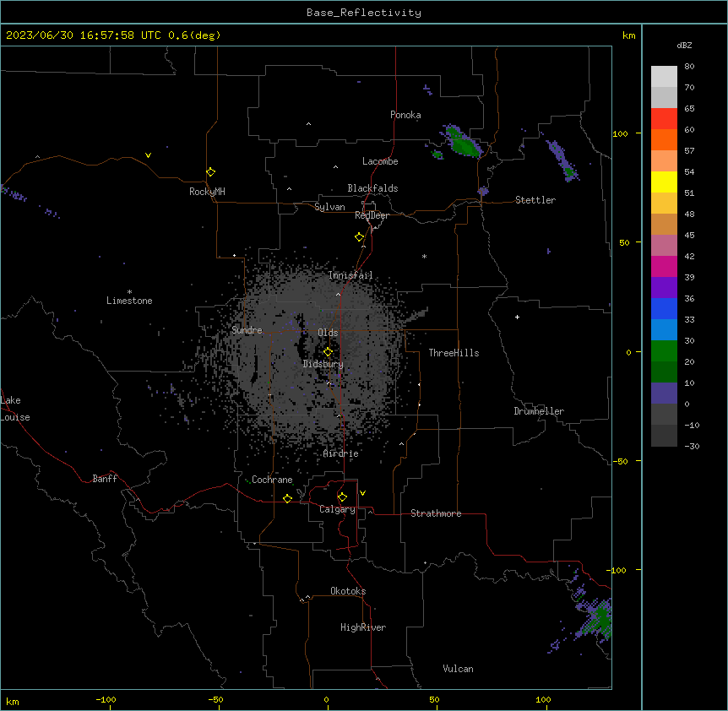Select the Okotoks label

tap(348, 591)
